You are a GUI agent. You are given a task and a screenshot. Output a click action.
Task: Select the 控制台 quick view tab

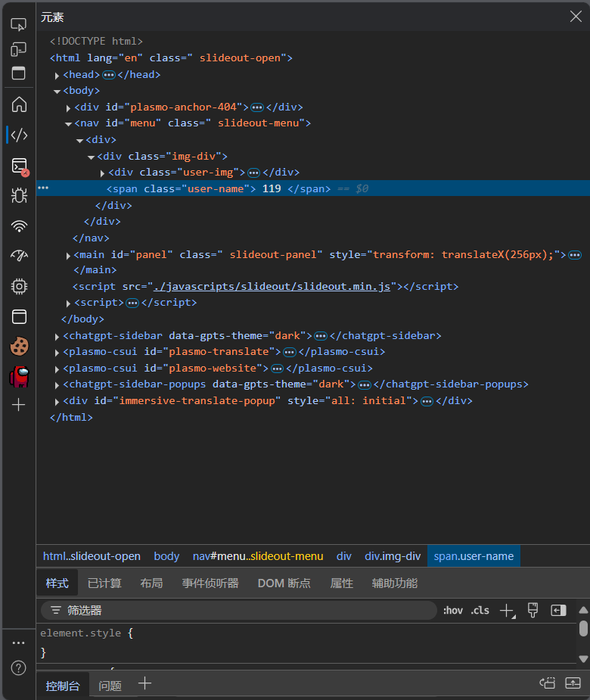coord(63,686)
